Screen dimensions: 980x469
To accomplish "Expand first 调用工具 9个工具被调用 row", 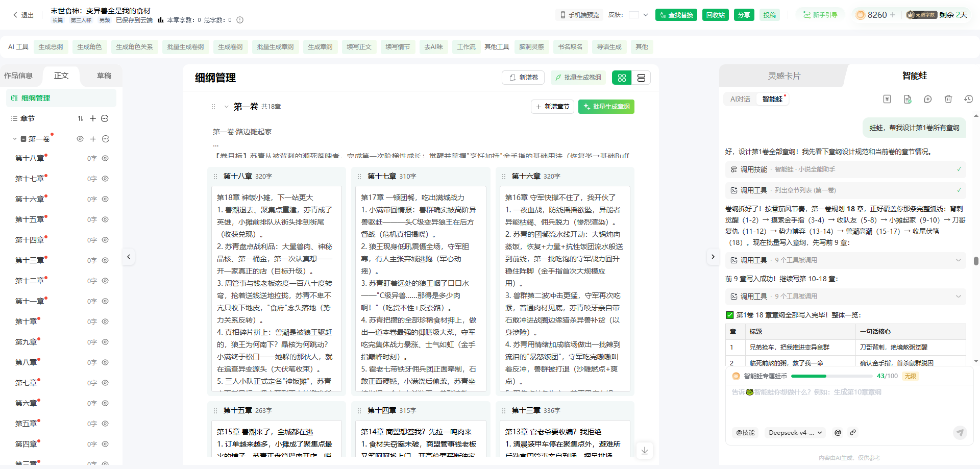I will coord(845,260).
